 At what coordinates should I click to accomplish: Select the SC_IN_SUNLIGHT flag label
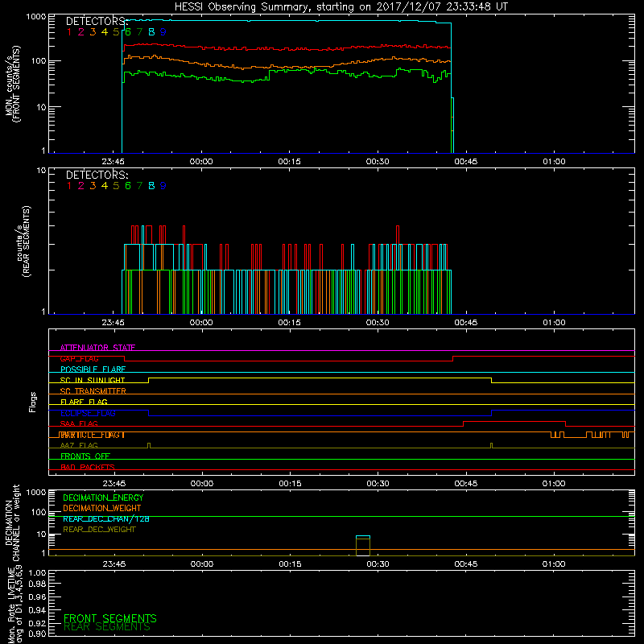coord(93,380)
